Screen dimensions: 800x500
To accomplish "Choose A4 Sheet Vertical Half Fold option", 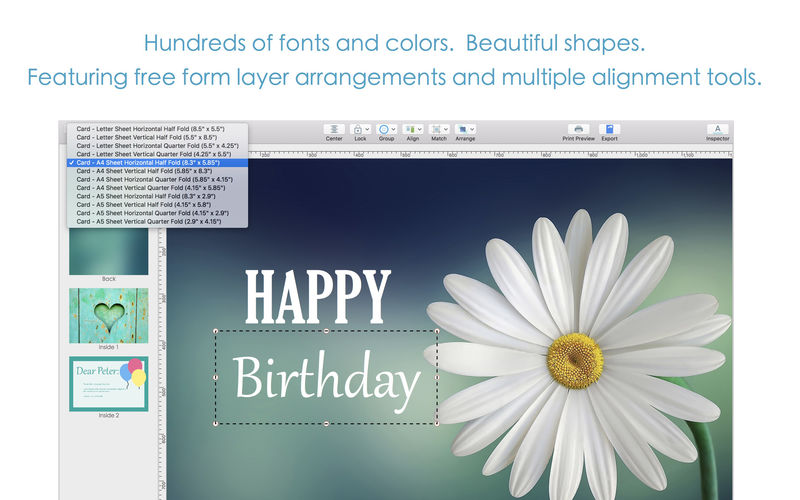I will 158,171.
